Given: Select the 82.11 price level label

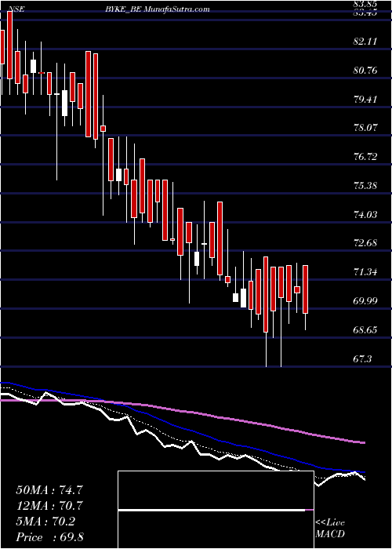Looking at the screenshot, I should (x=365, y=42).
